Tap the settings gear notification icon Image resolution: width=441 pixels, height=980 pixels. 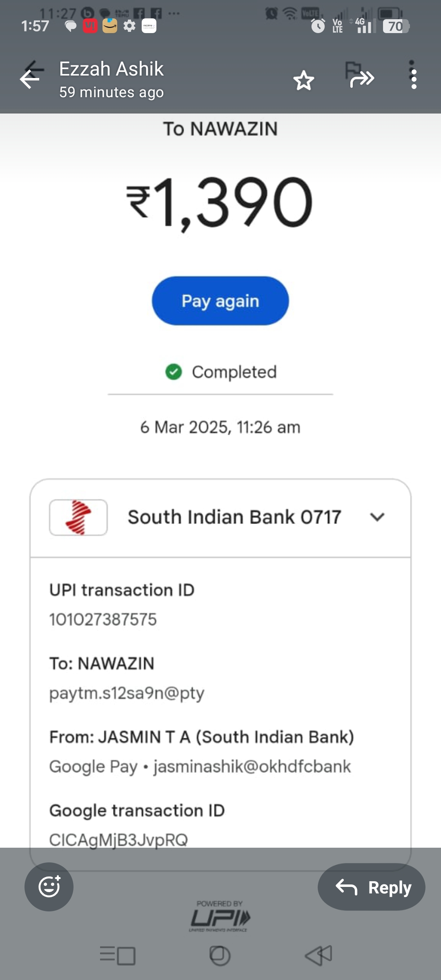[129, 26]
